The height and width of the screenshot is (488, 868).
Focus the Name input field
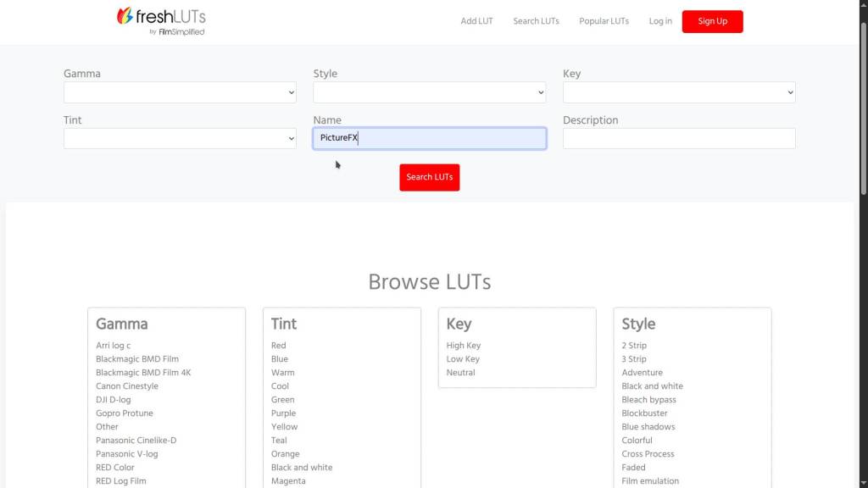(430, 138)
